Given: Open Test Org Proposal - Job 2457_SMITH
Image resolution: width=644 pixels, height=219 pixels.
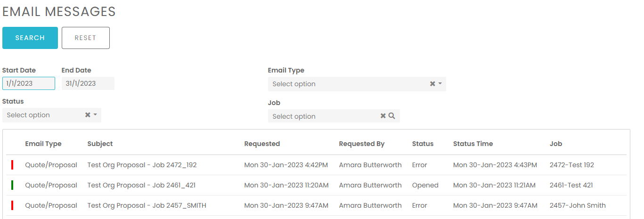Looking at the screenshot, I should coord(147,205).
